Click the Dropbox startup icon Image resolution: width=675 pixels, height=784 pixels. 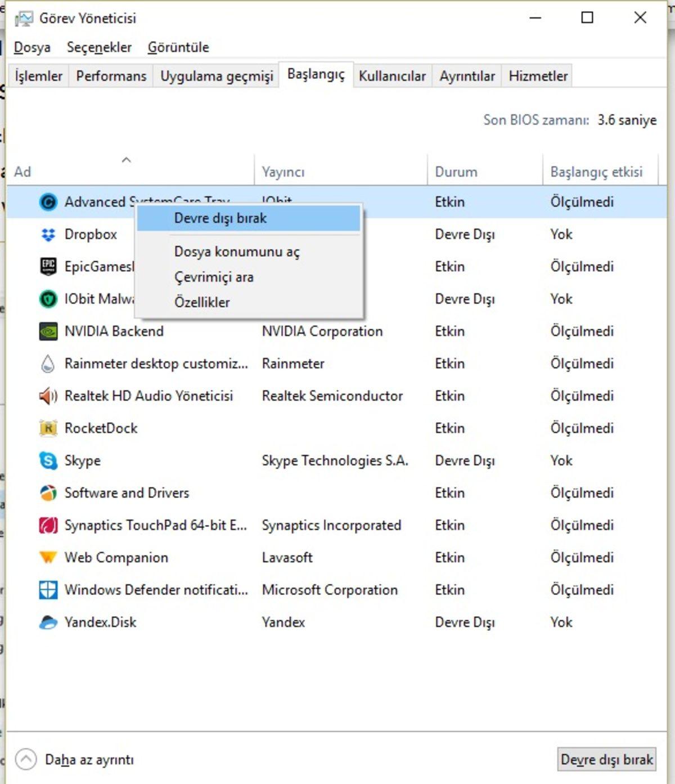(49, 234)
